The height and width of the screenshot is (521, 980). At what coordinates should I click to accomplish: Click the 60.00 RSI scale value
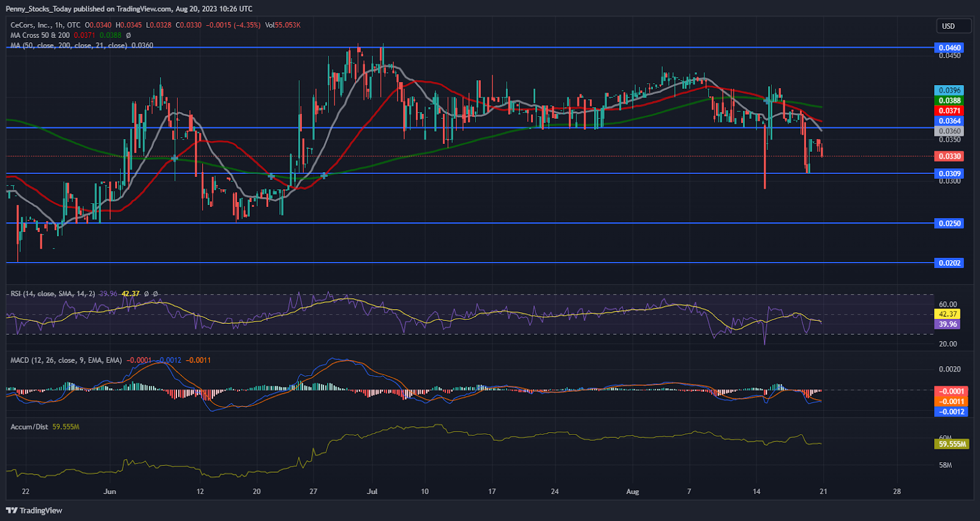[x=948, y=304]
